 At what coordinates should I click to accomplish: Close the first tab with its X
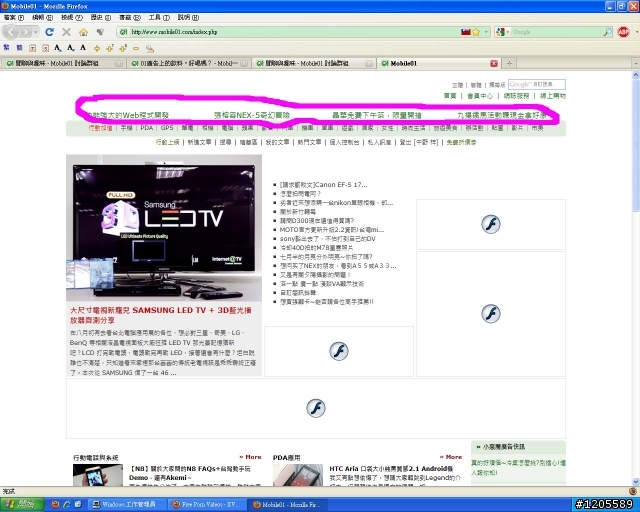(x=118, y=64)
